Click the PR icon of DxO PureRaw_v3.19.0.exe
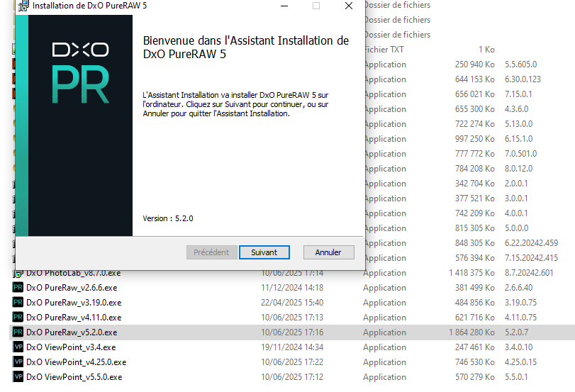The width and height of the screenshot is (575, 392). point(18,303)
